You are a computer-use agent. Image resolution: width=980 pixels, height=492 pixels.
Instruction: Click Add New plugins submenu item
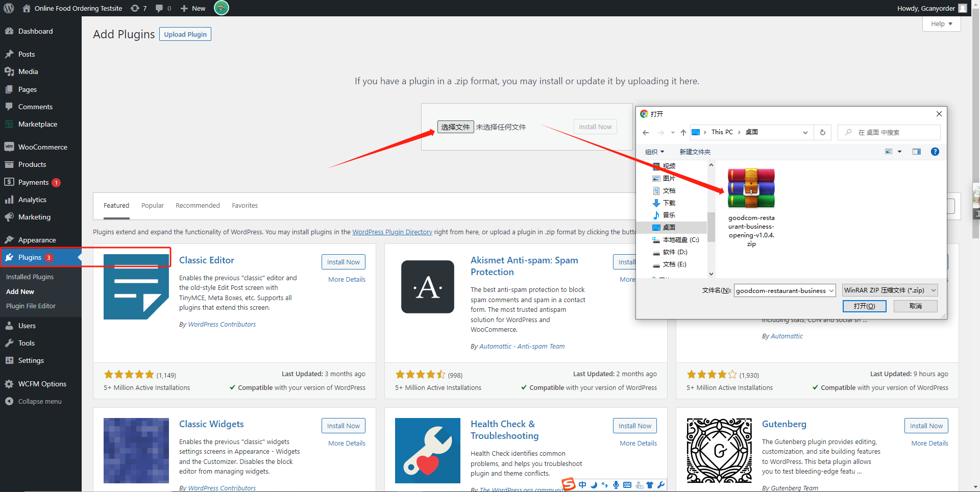pyautogui.click(x=20, y=291)
